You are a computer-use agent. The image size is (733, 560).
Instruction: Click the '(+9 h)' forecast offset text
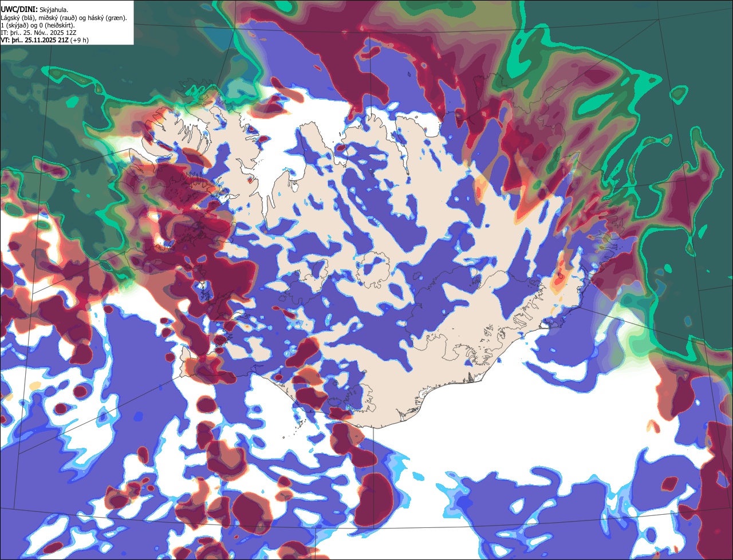pos(79,41)
